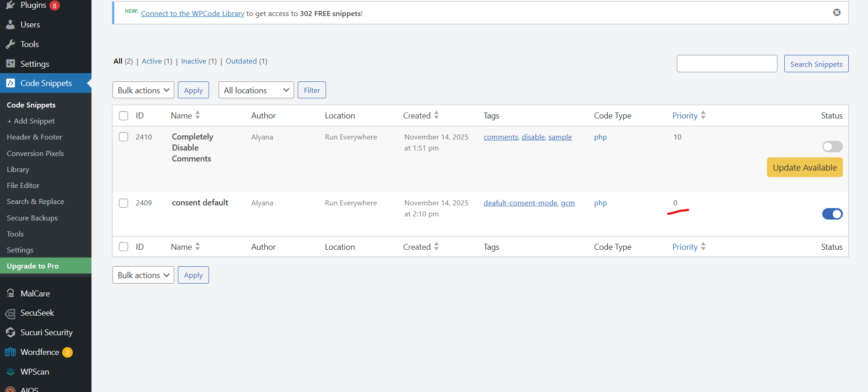Click the MalCare sidebar icon

point(10,294)
